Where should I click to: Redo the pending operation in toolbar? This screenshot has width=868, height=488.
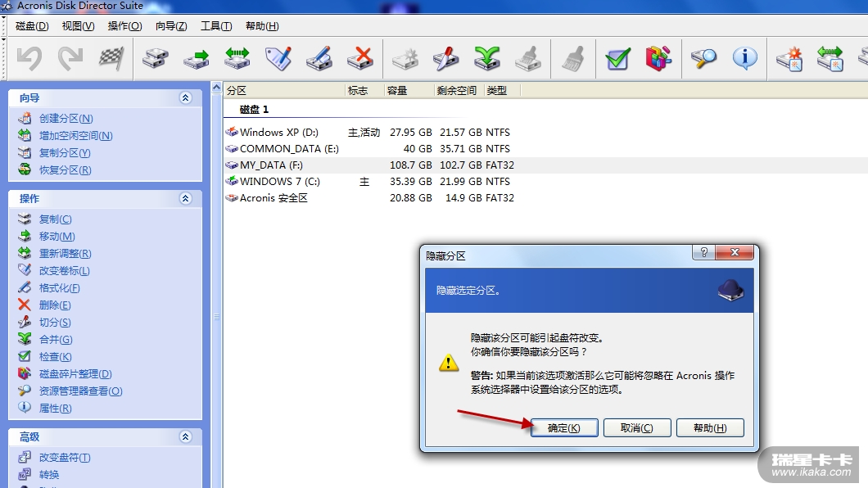click(70, 58)
